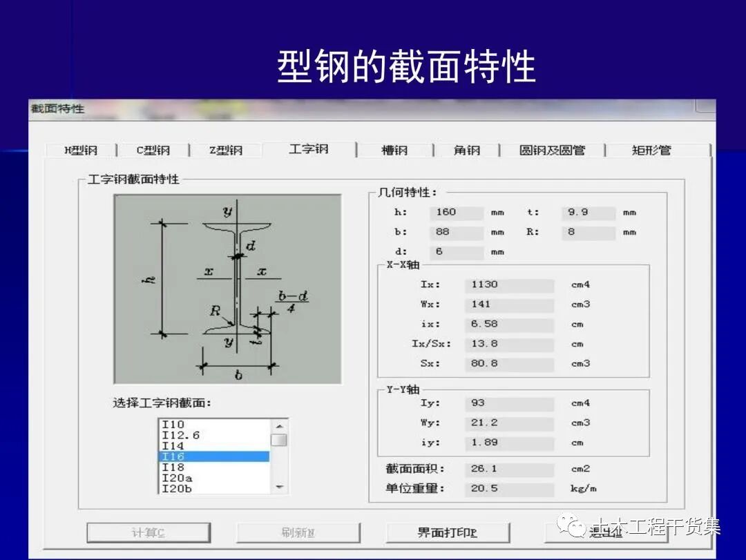
Task: Select I20a in the section list
Action: coord(177,476)
